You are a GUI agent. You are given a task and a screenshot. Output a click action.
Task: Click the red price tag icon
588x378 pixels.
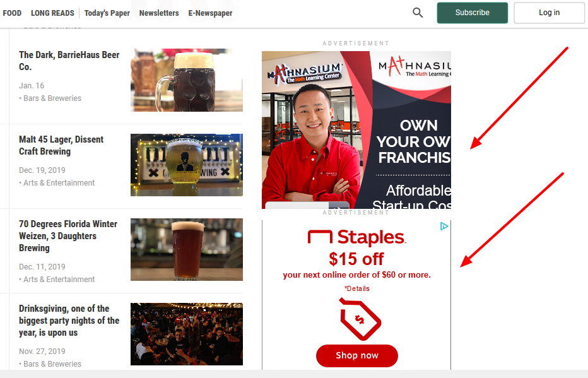coord(360,319)
